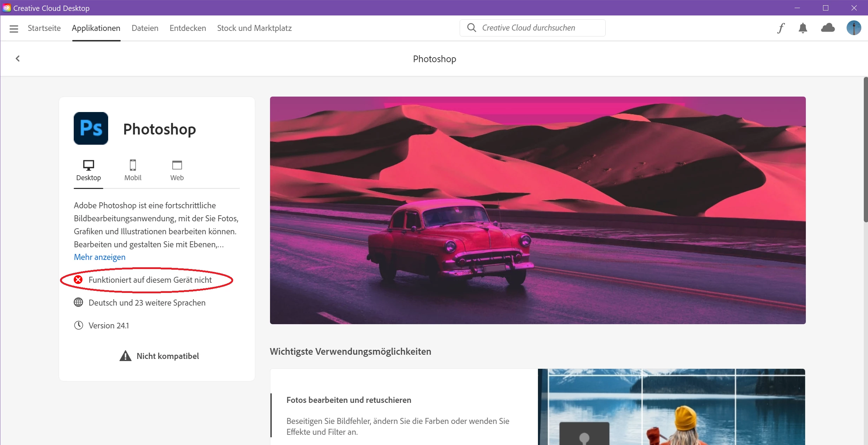
Task: Click the Photoshop Ps app icon
Action: pos(91,128)
